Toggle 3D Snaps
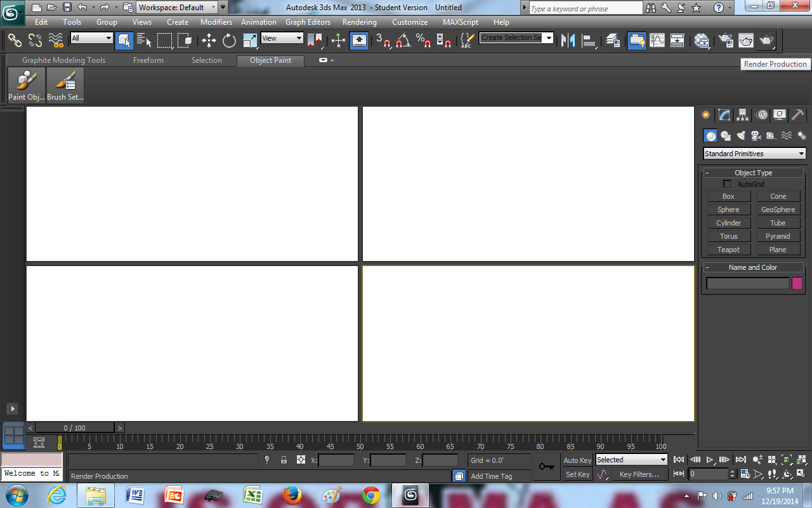Viewport: 812px width, 508px height. [x=383, y=41]
